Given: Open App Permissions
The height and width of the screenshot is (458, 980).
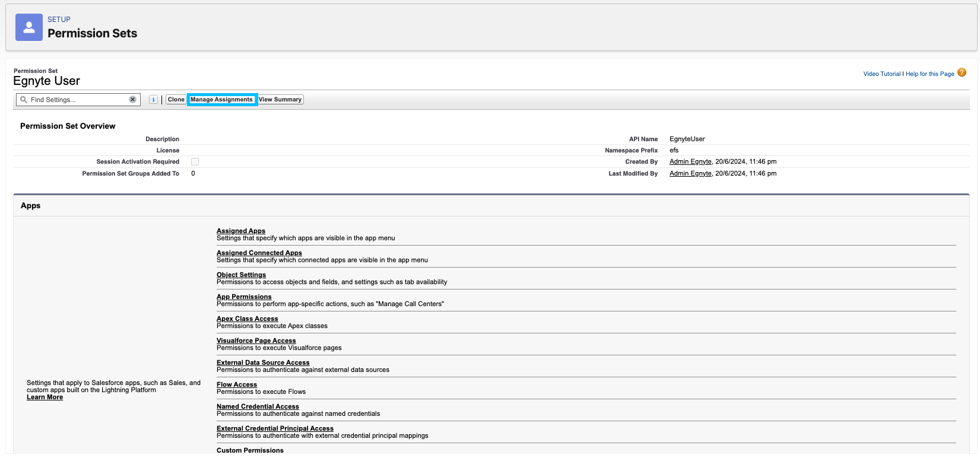Looking at the screenshot, I should (244, 297).
